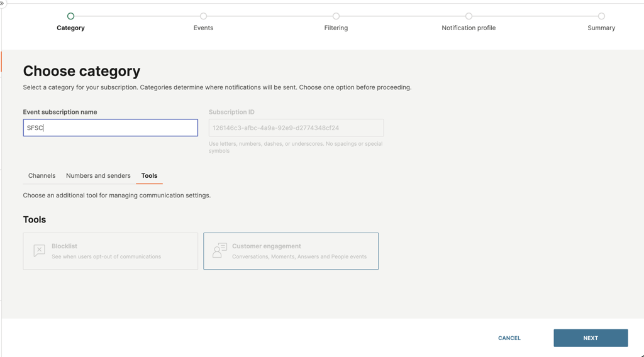
Task: Select the Tools tab
Action: (149, 175)
